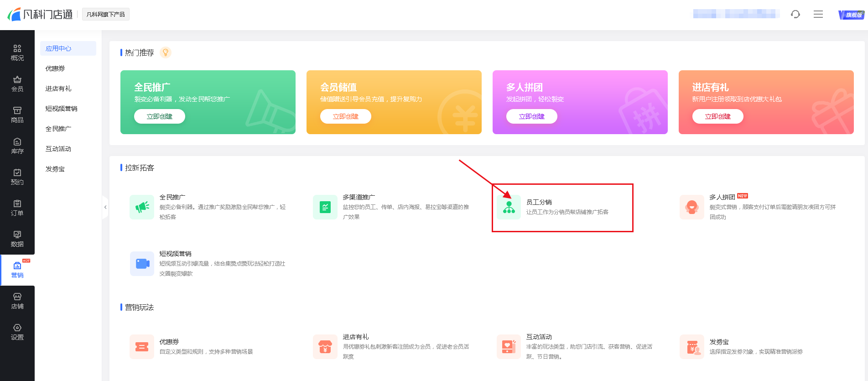
Task: Click the 全民推广 megaphone icon under 拉新拓客
Action: tap(142, 207)
